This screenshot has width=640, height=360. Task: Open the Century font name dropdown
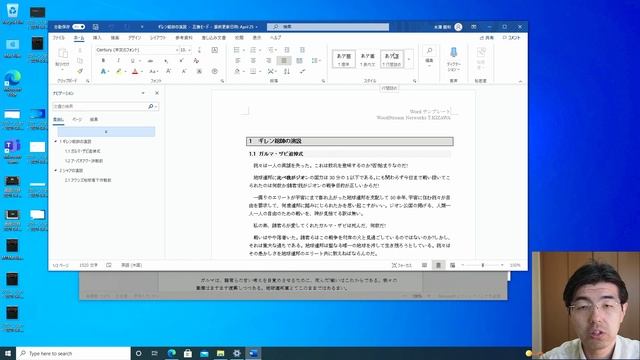177,50
